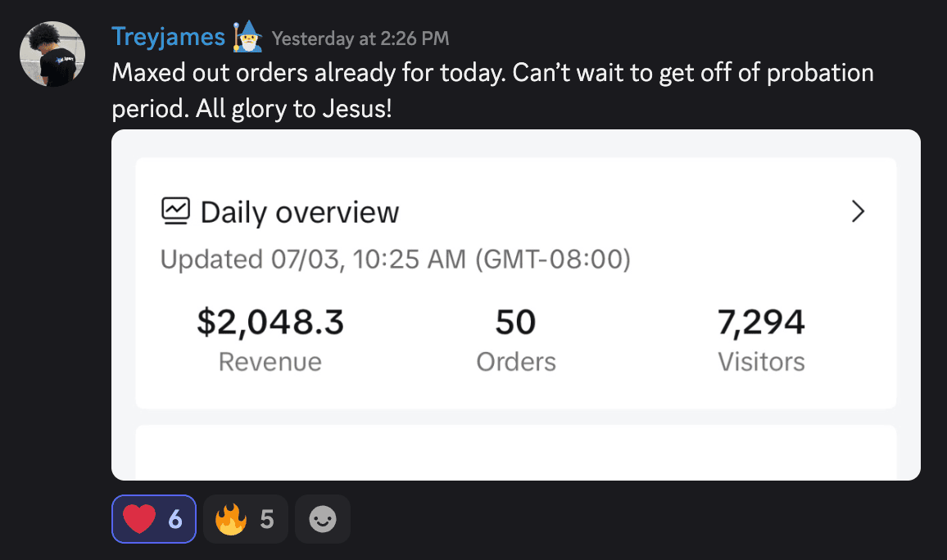Click the wizard role icon beside Treyjames
This screenshot has width=947, height=560.
[248, 37]
